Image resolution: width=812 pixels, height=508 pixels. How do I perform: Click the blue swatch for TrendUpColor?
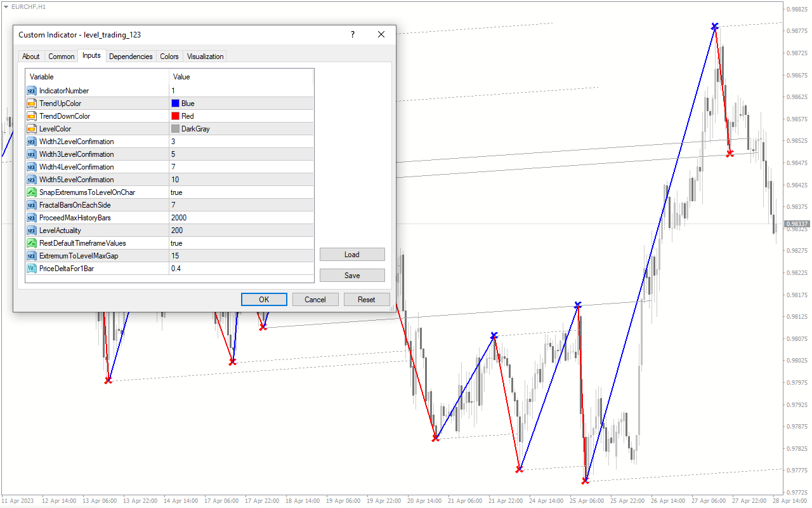tap(175, 104)
